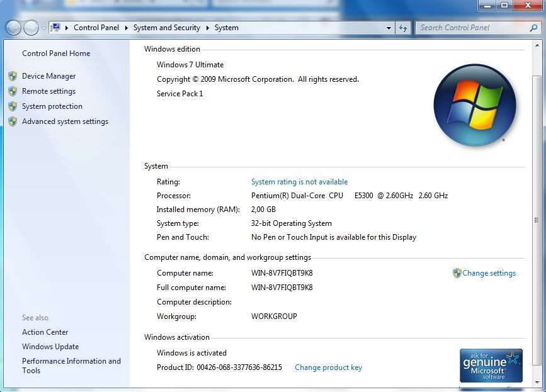Select the Copyright 2009 Microsoft Corporation text

pyautogui.click(x=258, y=79)
